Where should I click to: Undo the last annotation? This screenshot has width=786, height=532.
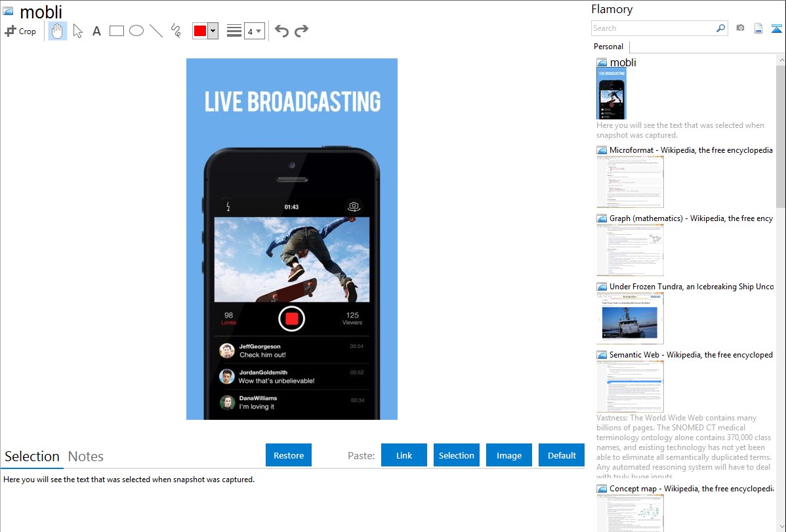281,31
